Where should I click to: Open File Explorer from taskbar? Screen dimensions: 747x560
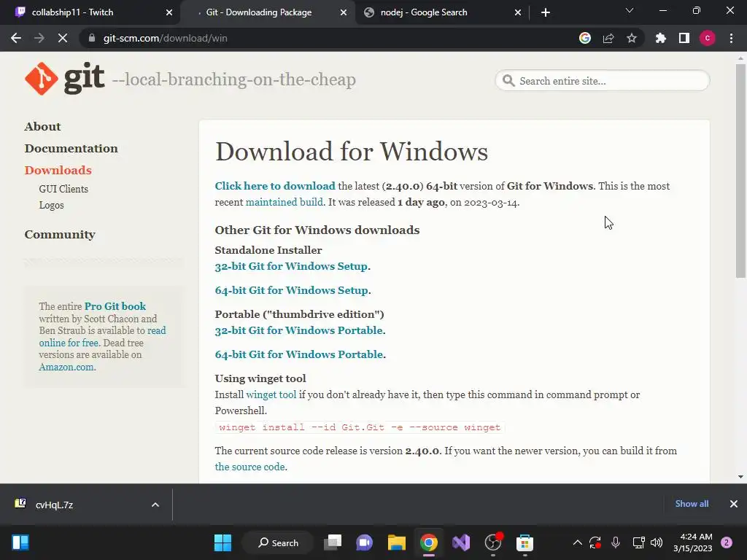396,542
